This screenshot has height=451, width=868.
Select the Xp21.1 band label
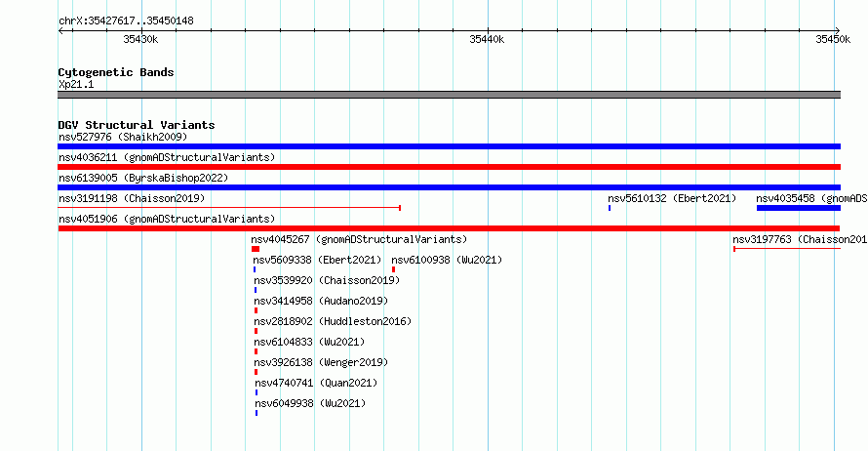pos(76,85)
